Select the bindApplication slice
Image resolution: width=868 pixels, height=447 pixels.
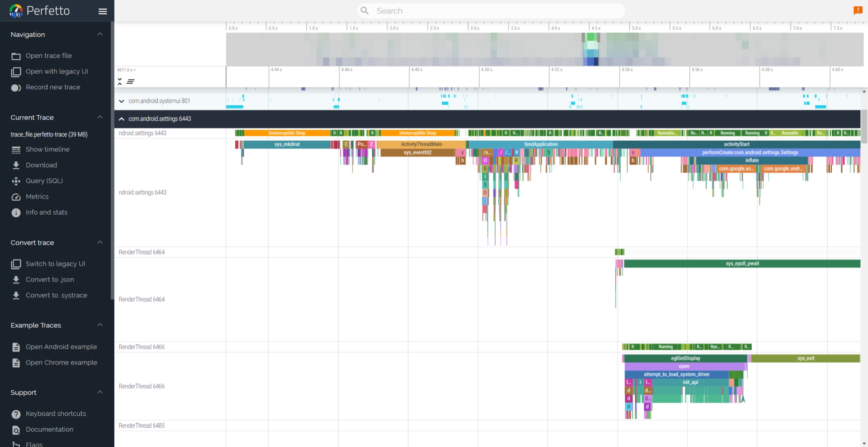[x=541, y=144]
